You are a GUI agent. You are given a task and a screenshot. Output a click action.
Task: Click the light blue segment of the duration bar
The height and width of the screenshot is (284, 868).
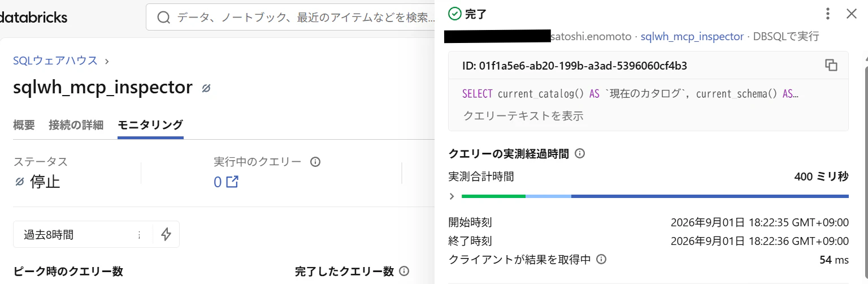(548, 196)
